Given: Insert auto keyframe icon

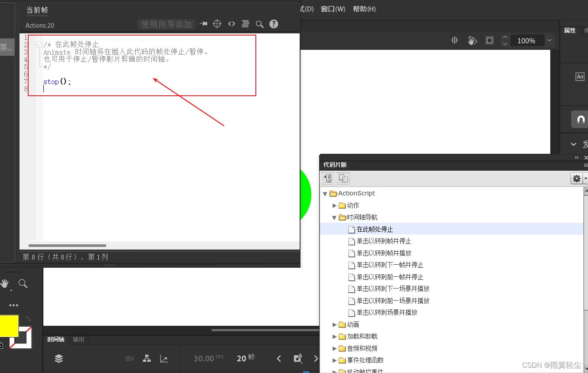Looking at the screenshot, I should [297, 358].
